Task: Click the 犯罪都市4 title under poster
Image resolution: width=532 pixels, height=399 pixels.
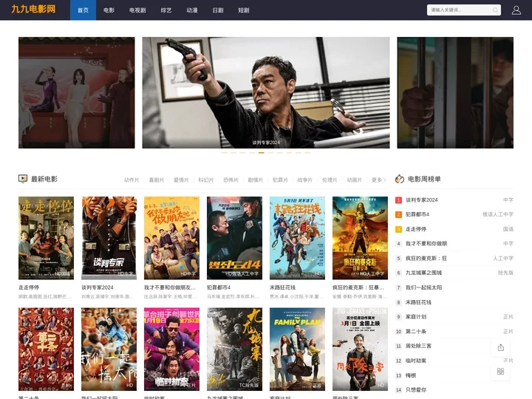Action: (219, 287)
